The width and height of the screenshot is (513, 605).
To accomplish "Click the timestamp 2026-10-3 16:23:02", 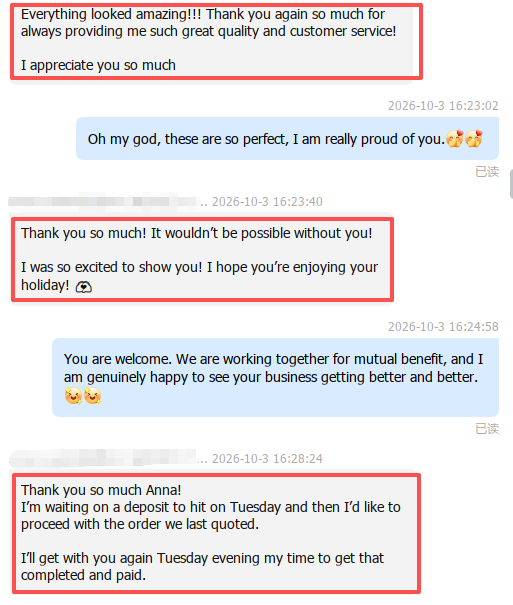I will coord(443,105).
